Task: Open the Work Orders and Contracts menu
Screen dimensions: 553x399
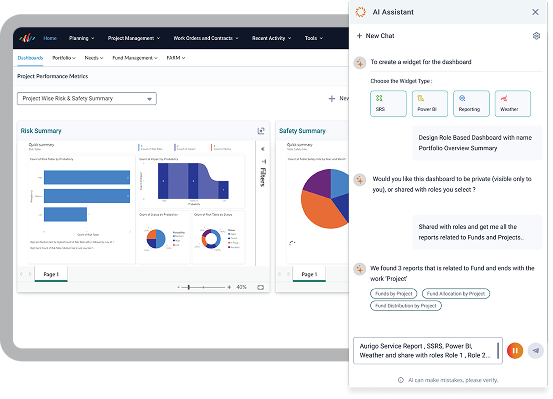Action: click(x=206, y=38)
